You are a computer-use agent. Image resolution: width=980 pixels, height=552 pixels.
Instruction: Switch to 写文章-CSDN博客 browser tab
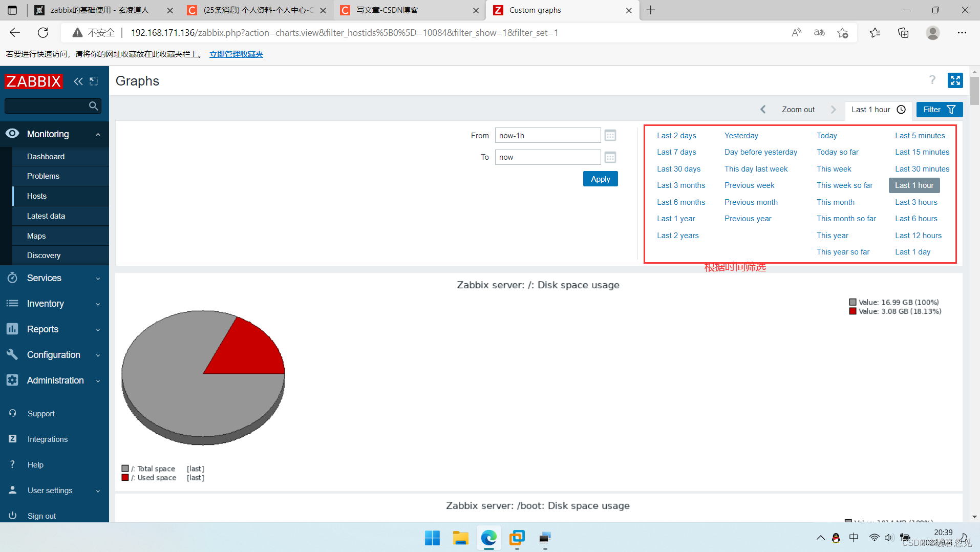[409, 10]
